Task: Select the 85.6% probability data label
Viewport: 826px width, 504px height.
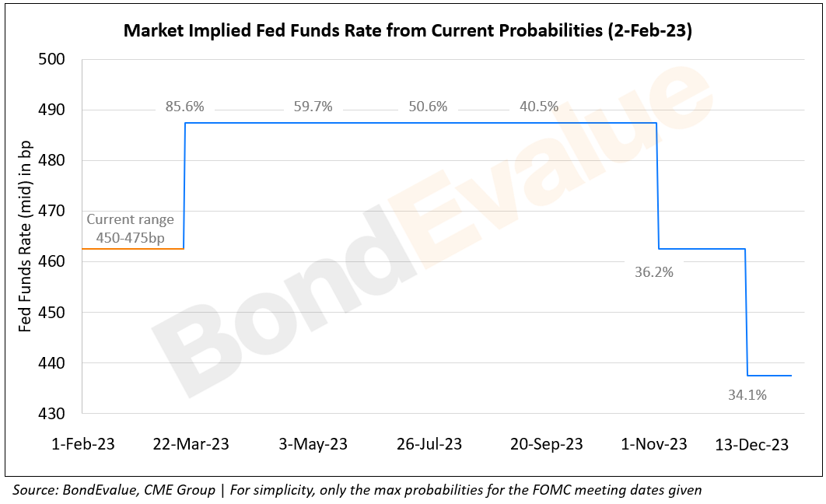Action: click(x=184, y=107)
